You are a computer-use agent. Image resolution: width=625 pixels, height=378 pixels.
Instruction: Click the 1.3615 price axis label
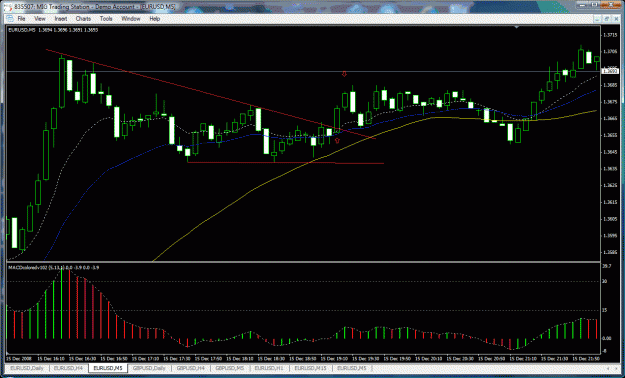[x=609, y=202]
